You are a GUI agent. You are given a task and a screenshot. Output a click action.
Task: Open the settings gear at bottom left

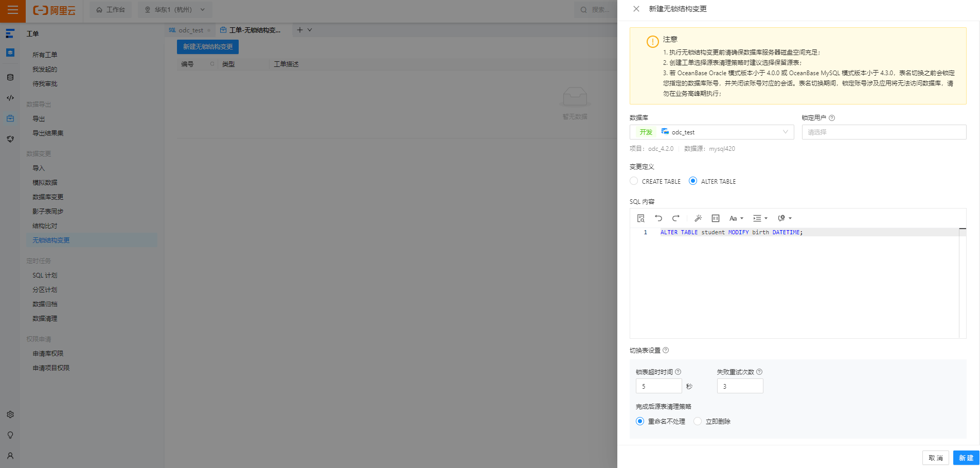pyautogui.click(x=10, y=414)
